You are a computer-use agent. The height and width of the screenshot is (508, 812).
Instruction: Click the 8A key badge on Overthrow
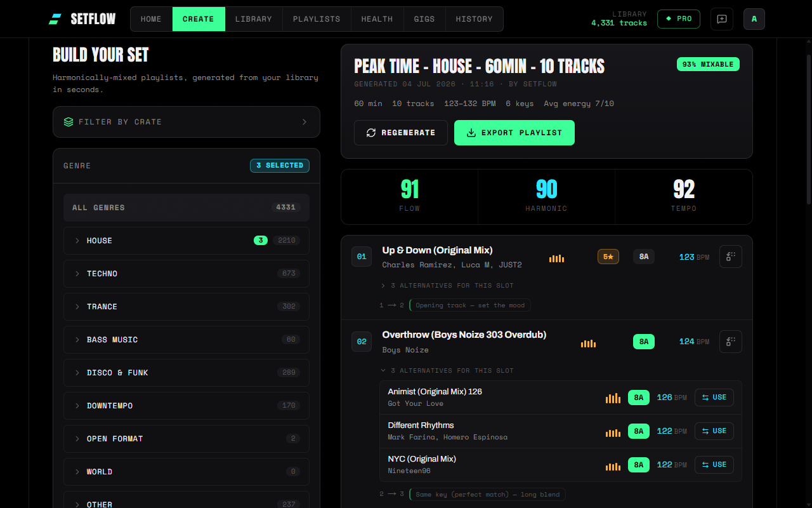click(x=644, y=342)
